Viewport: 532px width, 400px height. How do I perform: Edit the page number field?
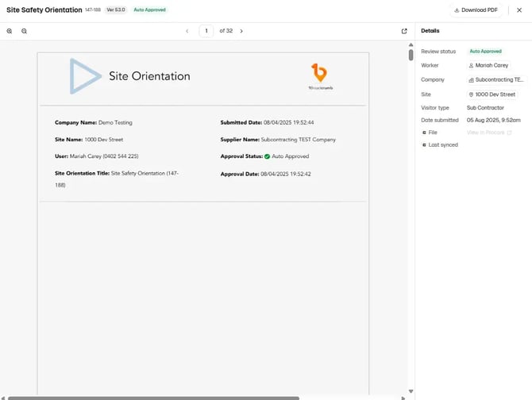tap(206, 31)
